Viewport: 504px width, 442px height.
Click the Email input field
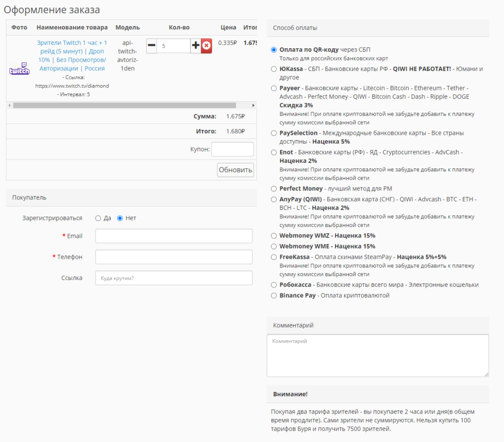pyautogui.click(x=174, y=236)
